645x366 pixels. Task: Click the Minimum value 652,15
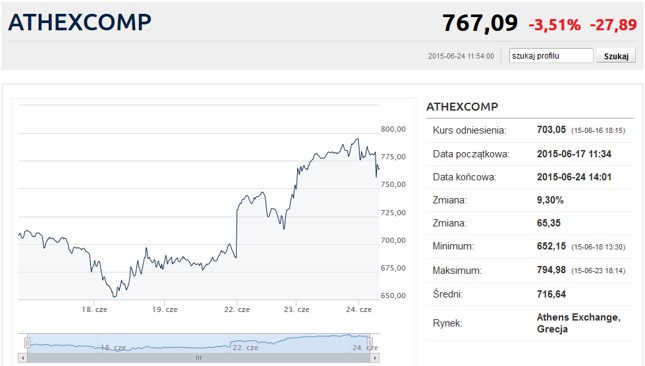coord(551,246)
